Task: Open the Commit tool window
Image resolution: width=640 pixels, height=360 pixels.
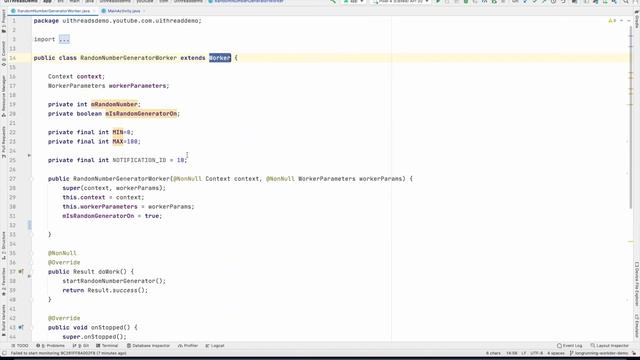Action: click(4, 54)
